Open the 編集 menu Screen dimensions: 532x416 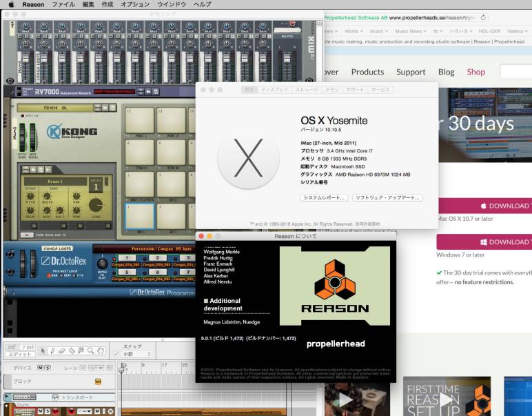pos(88,4)
